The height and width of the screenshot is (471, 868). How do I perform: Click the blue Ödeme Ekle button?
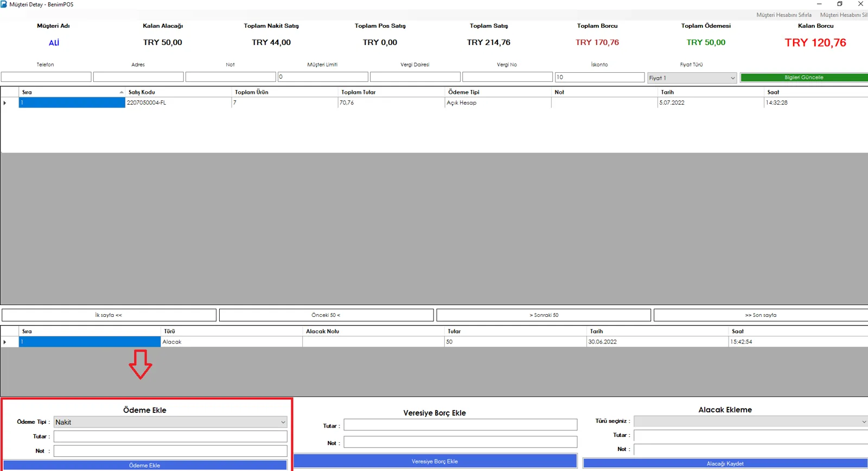(145, 465)
